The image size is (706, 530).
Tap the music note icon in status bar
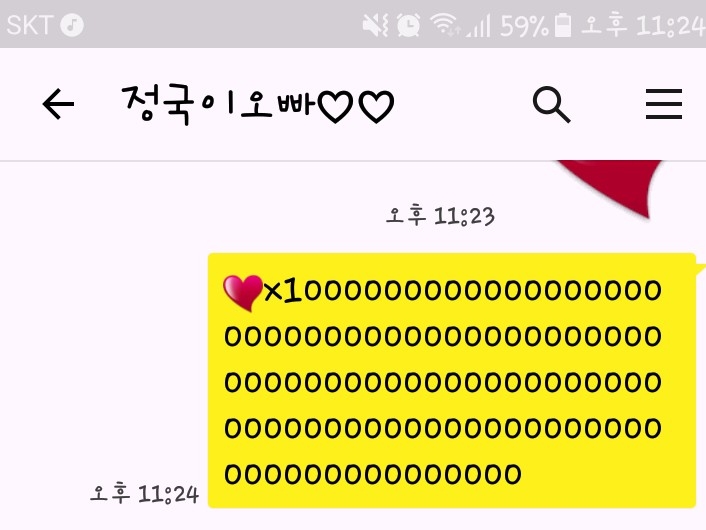(72, 25)
